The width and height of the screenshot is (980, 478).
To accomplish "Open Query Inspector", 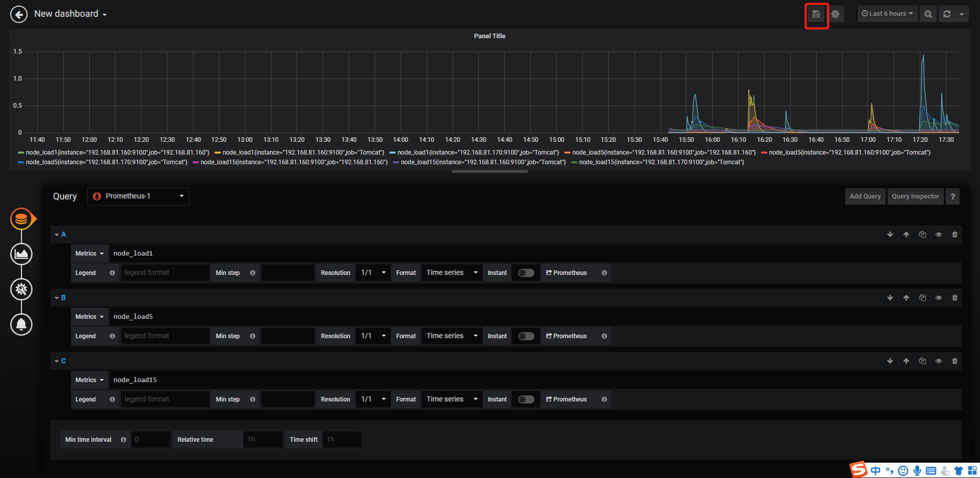I will (x=915, y=196).
